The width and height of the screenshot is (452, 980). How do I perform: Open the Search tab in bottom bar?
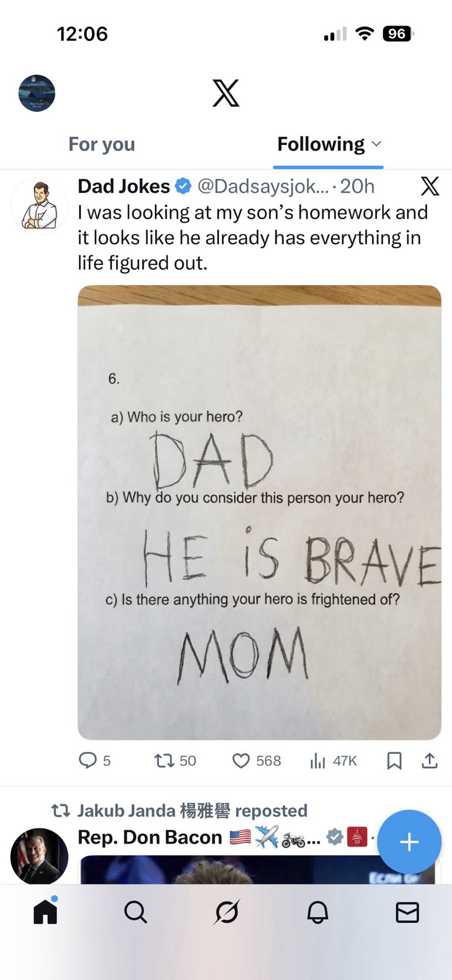click(135, 912)
